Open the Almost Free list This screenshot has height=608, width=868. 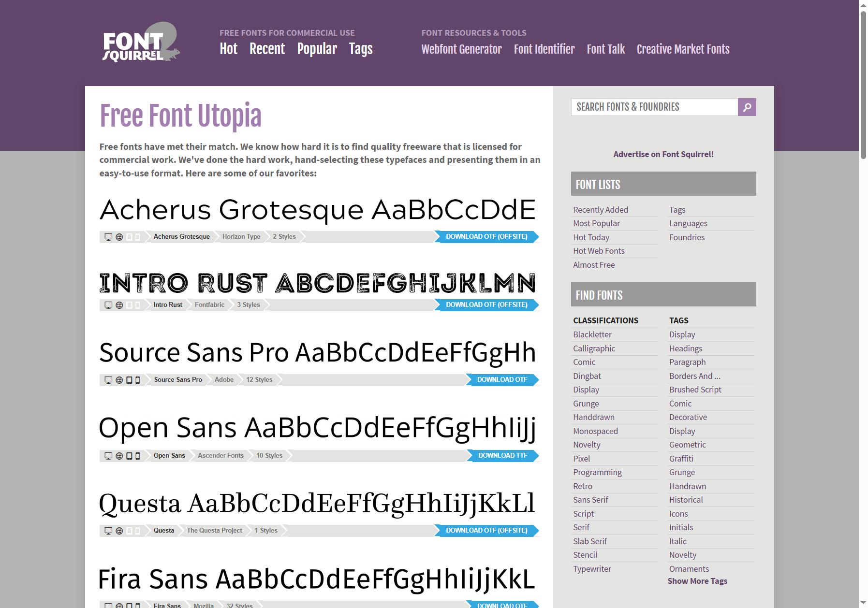point(594,265)
